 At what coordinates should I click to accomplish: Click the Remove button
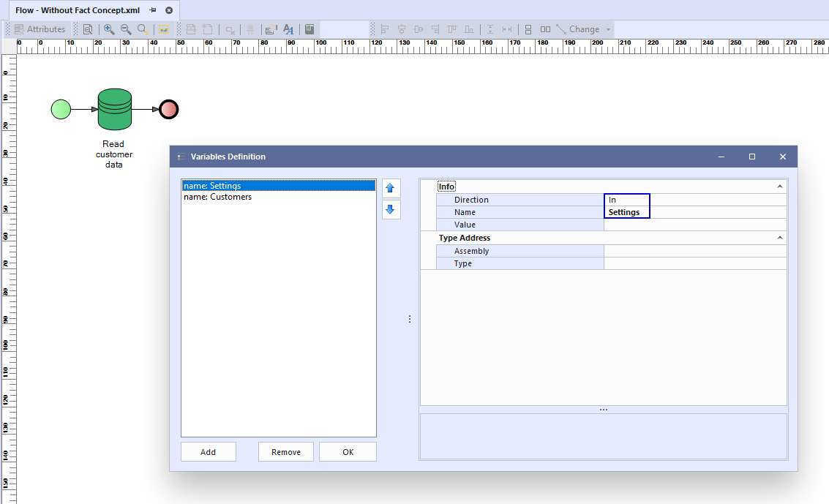pyautogui.click(x=286, y=452)
